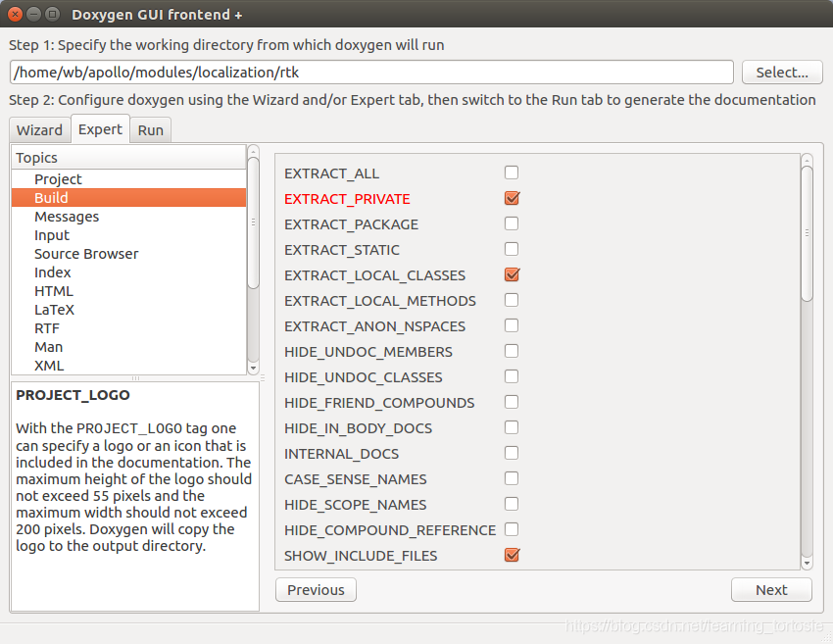Click the EXTRACT_ALL option label

pos(331,173)
